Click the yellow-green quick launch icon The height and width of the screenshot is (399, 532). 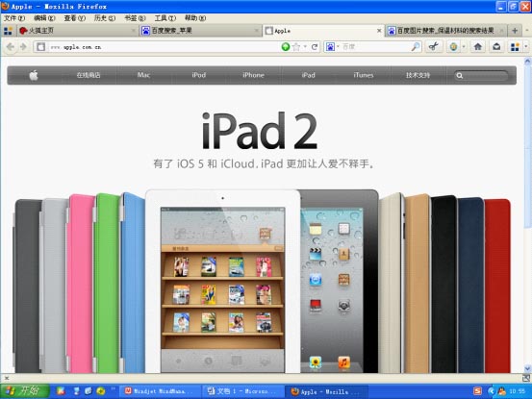[x=101, y=391]
